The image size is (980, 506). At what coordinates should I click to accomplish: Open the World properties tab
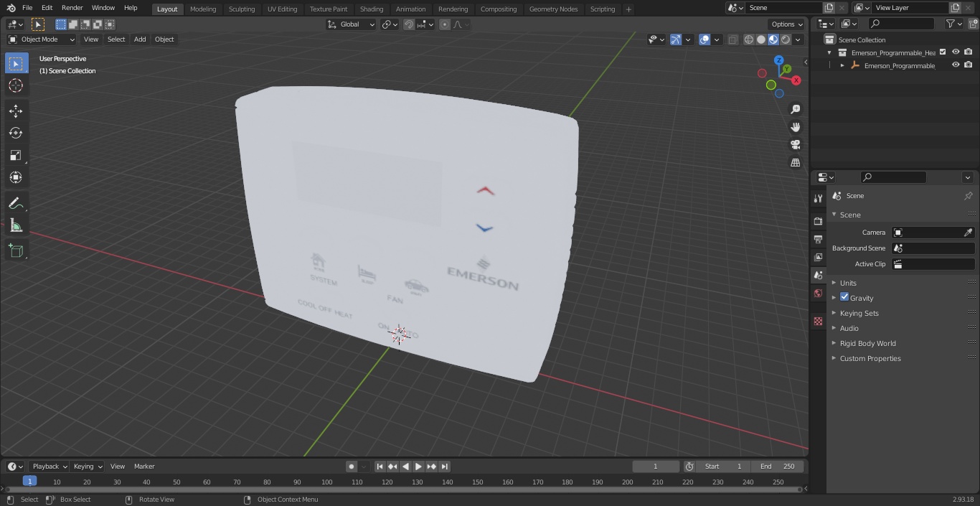pos(818,293)
